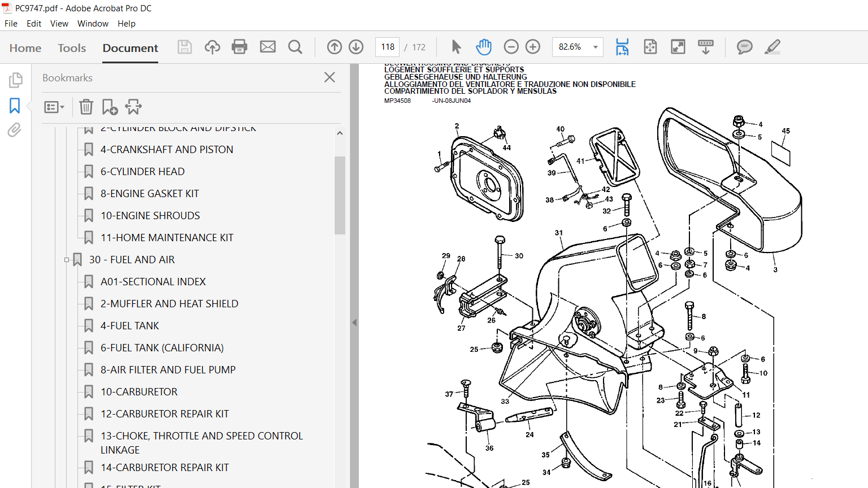Open 4-FUEL TANK bookmark

click(x=130, y=326)
